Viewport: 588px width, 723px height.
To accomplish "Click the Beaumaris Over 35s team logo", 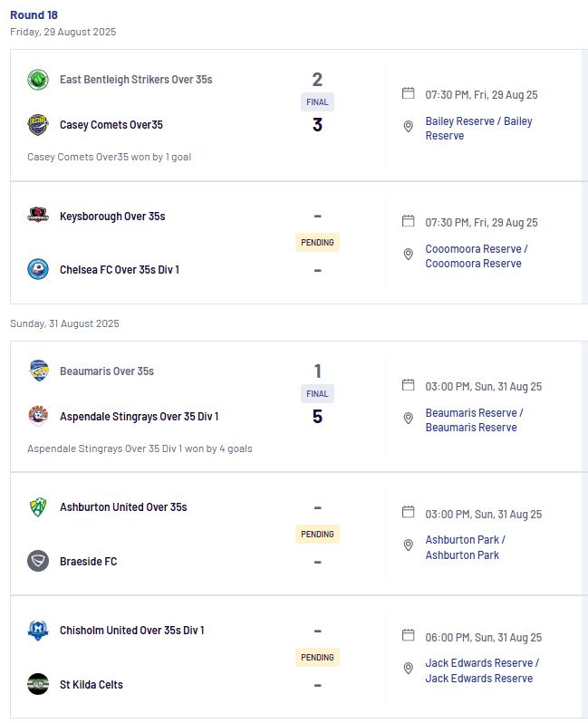I will click(x=38, y=371).
